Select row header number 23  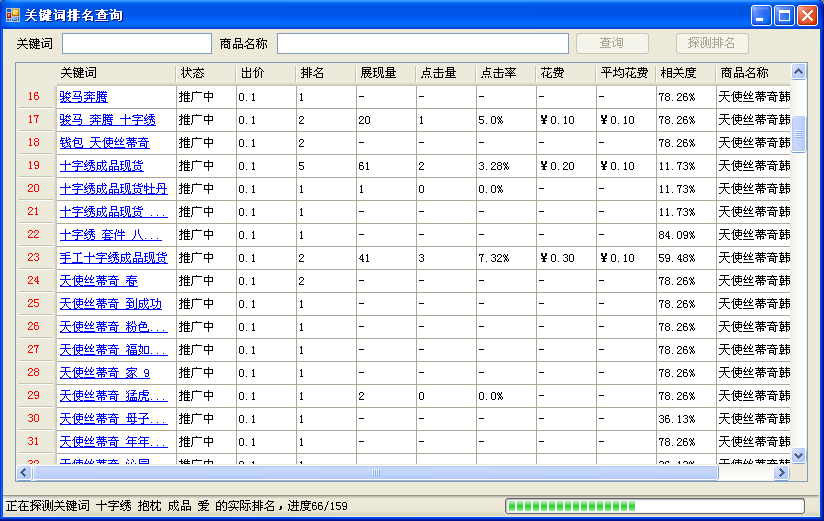[x=34, y=258]
